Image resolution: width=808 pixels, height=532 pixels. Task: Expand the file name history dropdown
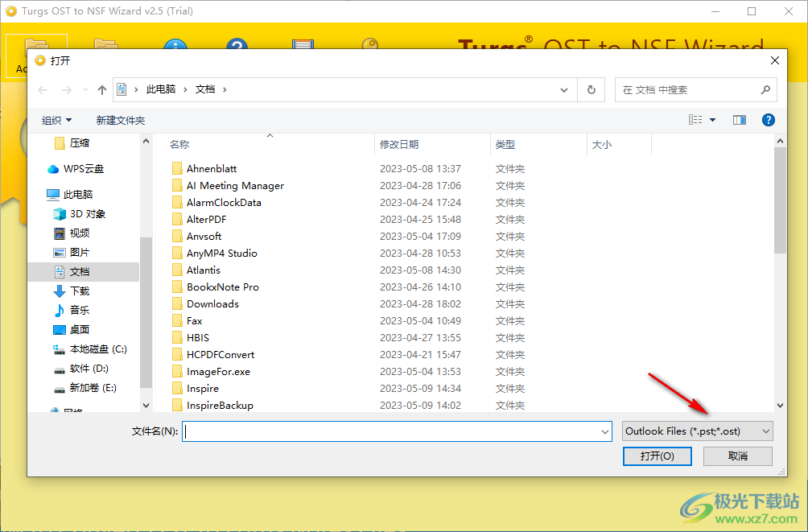coord(605,431)
